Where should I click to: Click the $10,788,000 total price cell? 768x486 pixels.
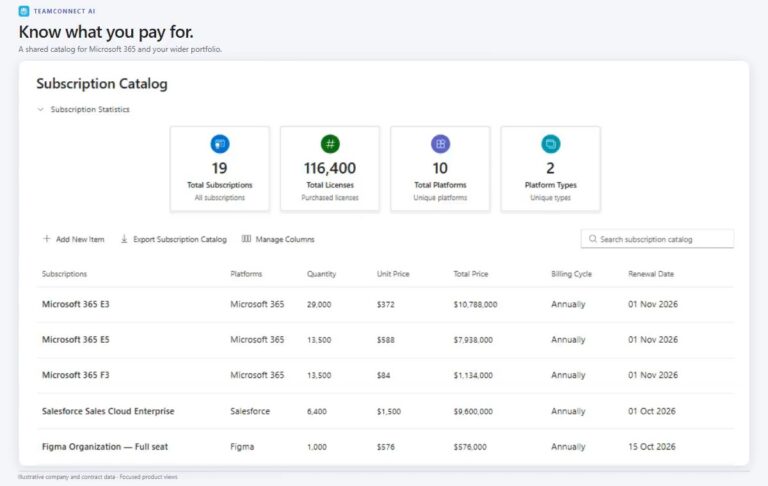[x=475, y=304]
